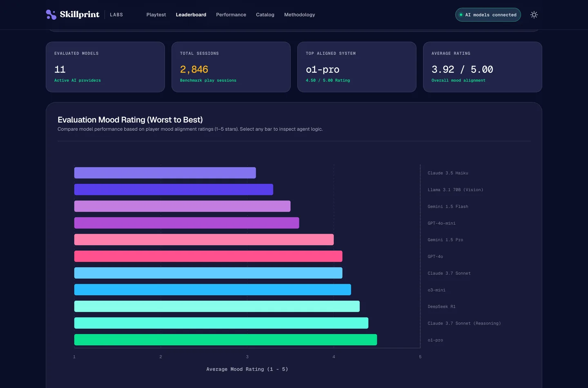The width and height of the screenshot is (588, 388).
Task: Inspect the Gemini 1.5 Pro bar
Action: 204,240
